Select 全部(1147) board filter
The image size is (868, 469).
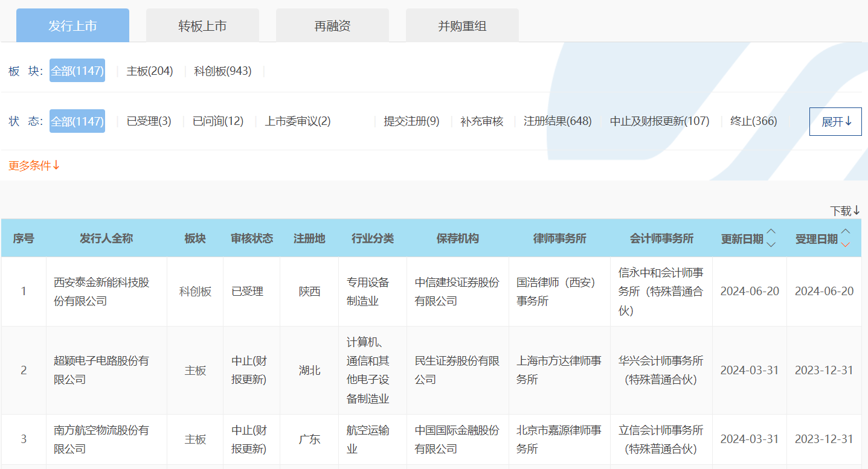coord(77,71)
